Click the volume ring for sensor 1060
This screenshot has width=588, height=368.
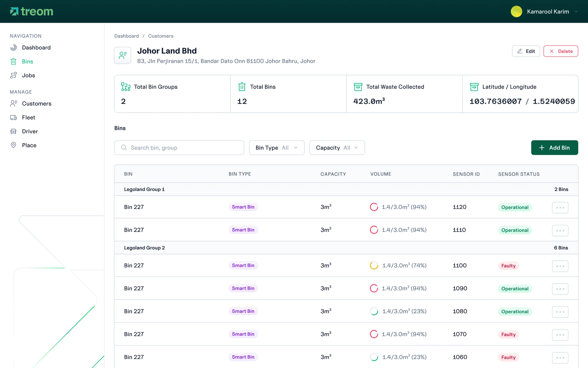374,357
